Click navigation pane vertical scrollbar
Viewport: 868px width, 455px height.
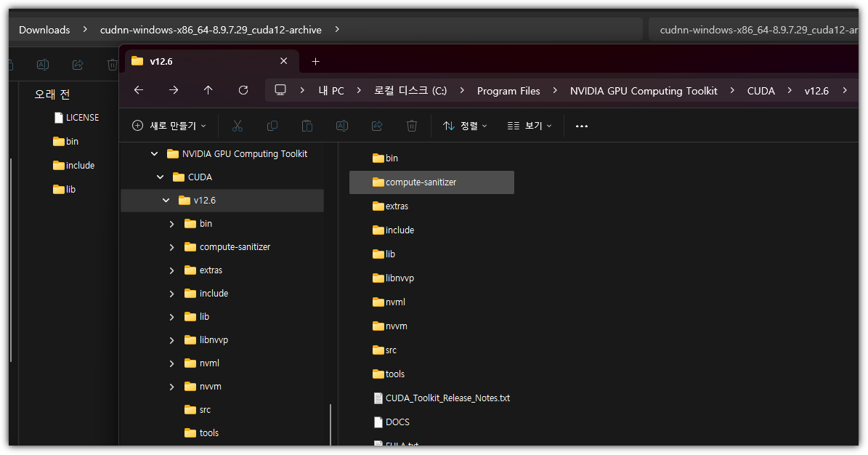330,424
